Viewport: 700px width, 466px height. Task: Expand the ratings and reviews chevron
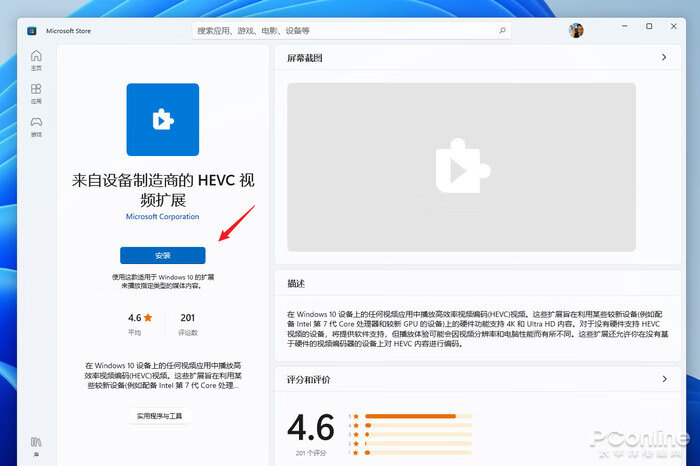coord(664,379)
